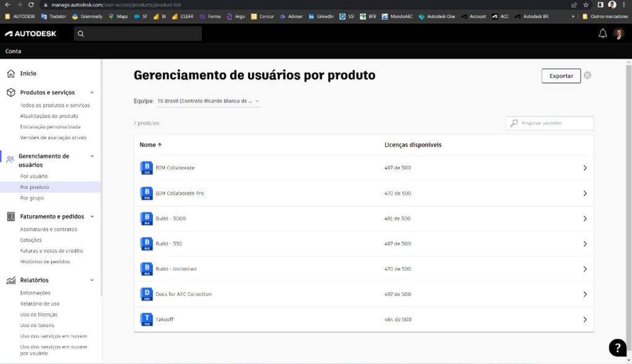
Task: Open the user profile avatar in Autodesk header
Action: pos(618,34)
